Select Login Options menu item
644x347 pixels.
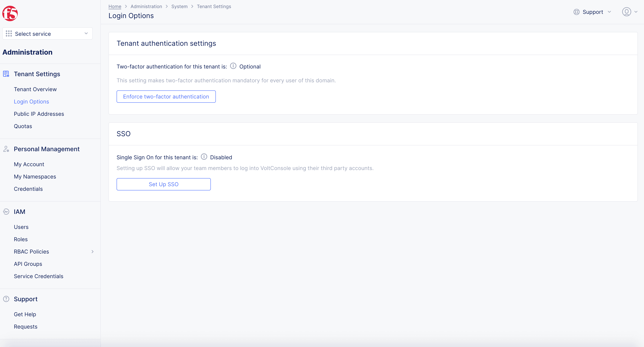pos(31,101)
